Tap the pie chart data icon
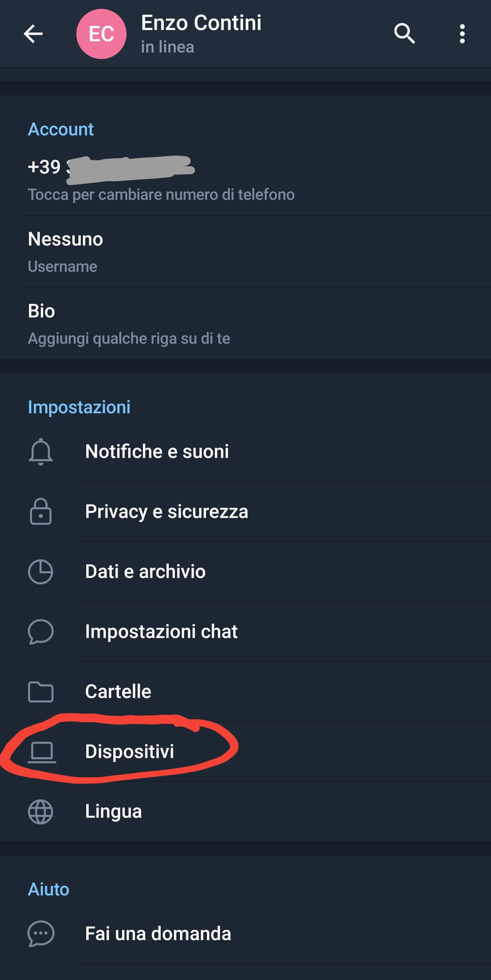This screenshot has height=980, width=491. coord(41,571)
